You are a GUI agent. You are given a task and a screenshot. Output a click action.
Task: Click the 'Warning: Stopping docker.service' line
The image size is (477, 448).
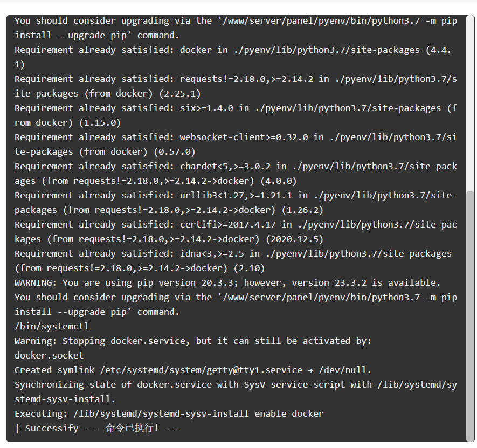click(x=193, y=341)
